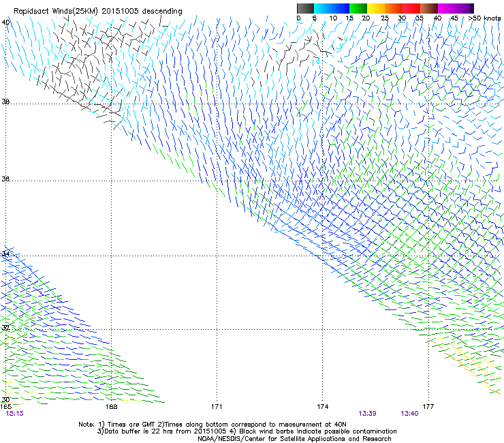Click the legend scale number 45
504x443 pixels.
point(454,18)
